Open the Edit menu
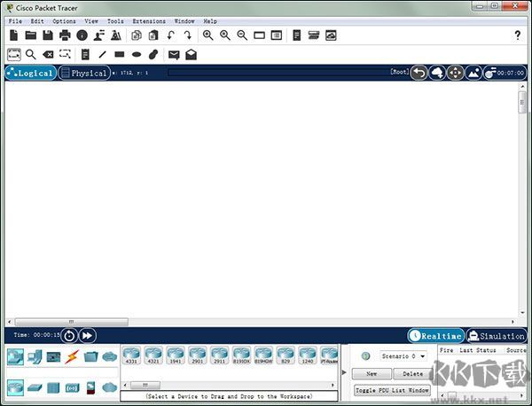Image resolution: width=532 pixels, height=406 pixels. pos(37,21)
